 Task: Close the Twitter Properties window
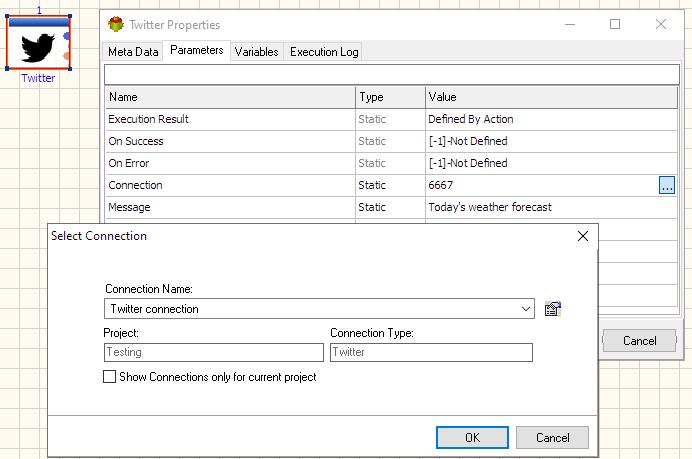(x=661, y=24)
